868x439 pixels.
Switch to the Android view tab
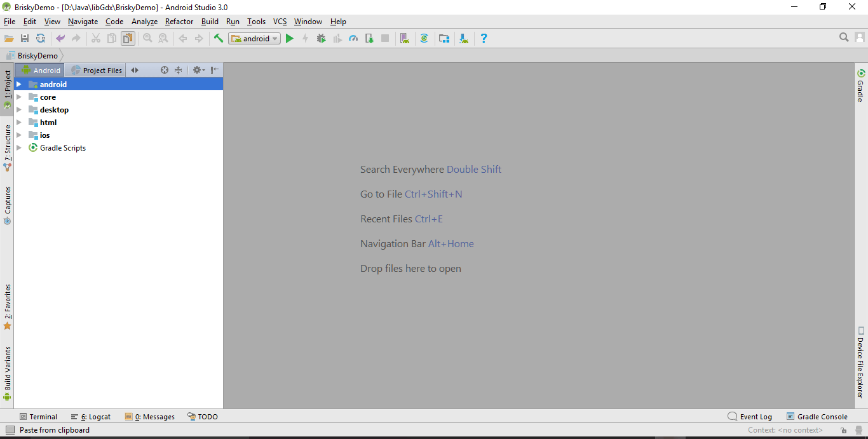click(40, 71)
